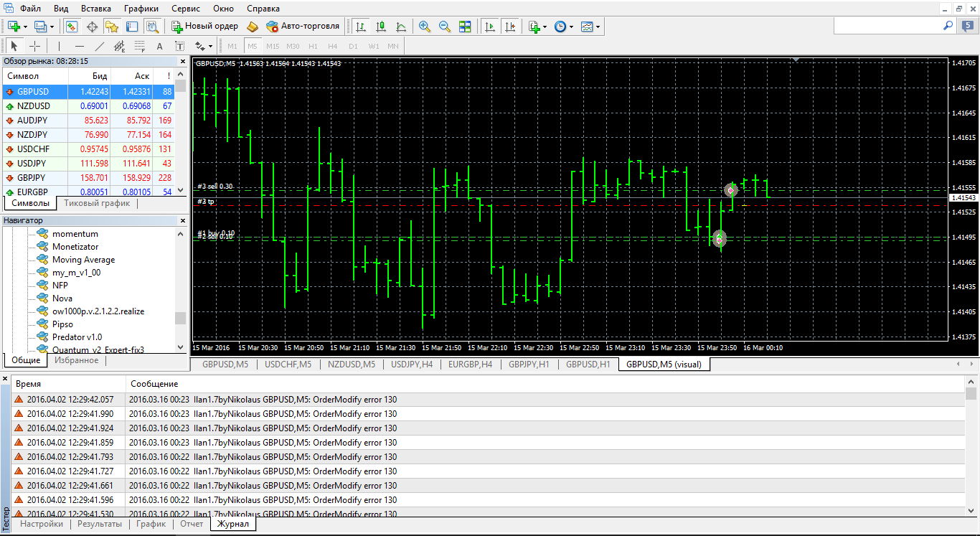The height and width of the screenshot is (536, 980).
Task: Toggle chart shift icon
Action: pos(510,27)
